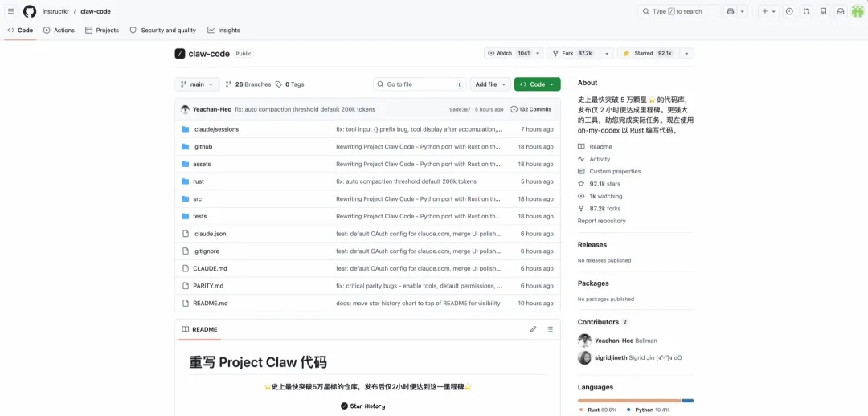Expand the Copilot dropdown arrow in header

743,11
